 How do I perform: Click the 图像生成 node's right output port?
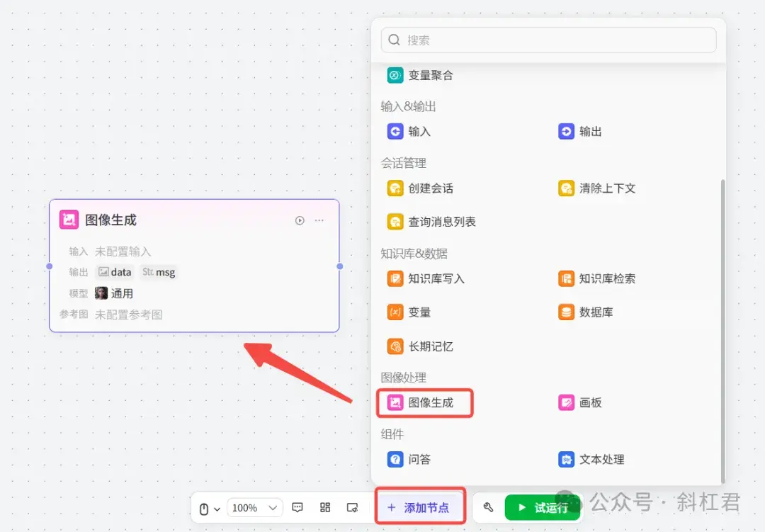339,266
